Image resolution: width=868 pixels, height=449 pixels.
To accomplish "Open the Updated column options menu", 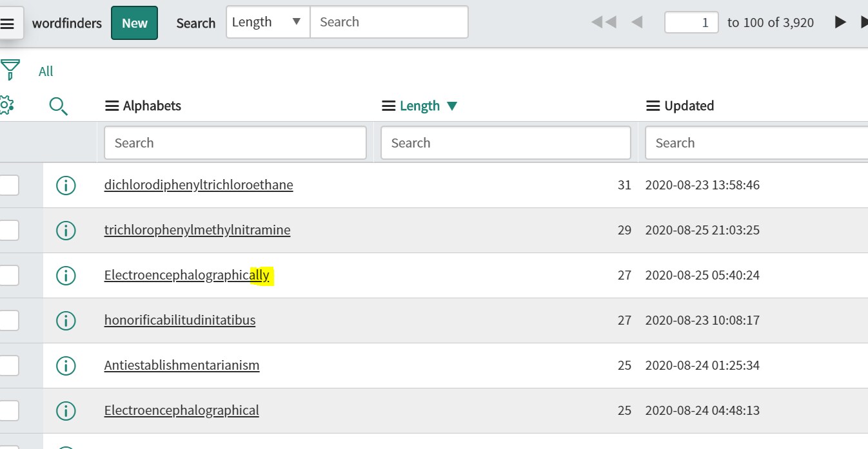I will click(x=653, y=106).
